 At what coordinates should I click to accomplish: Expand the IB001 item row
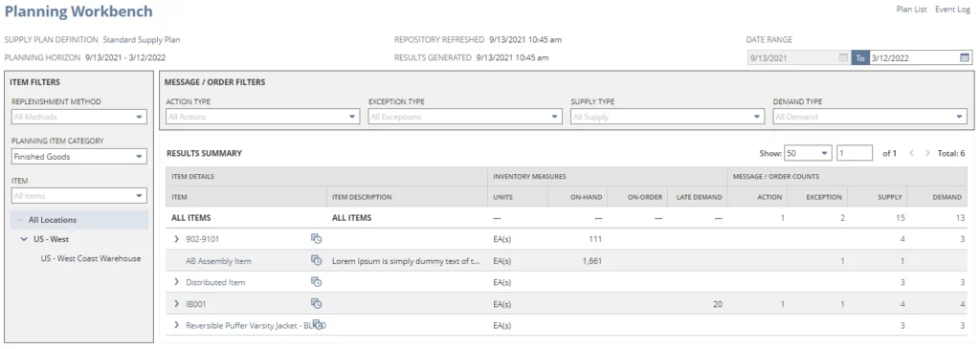coord(176,303)
